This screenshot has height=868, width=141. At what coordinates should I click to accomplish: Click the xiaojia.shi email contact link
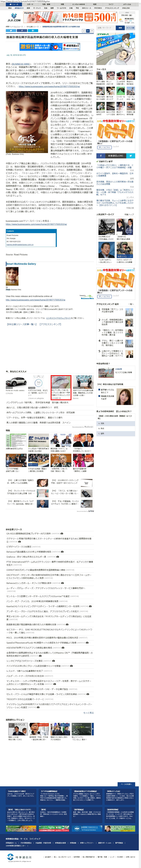pos(20,245)
